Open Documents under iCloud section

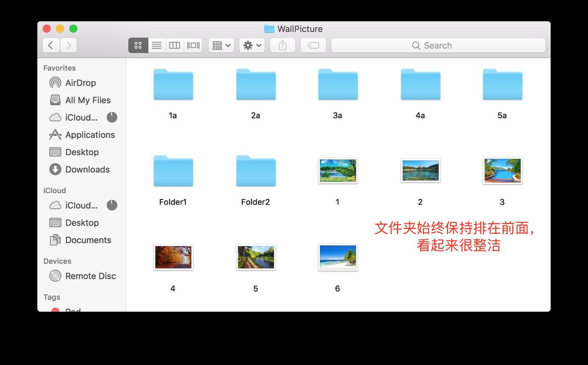click(x=88, y=240)
